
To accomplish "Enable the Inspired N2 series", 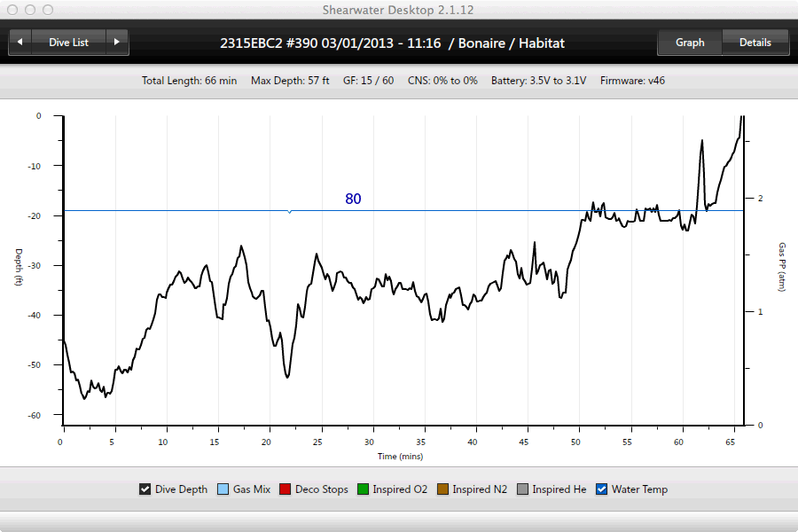I will click(442, 489).
